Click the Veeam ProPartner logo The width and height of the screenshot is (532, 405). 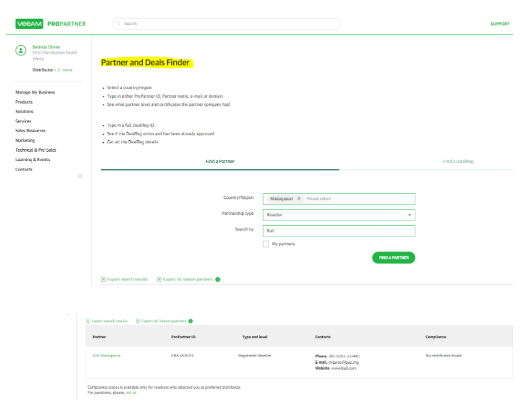point(51,24)
